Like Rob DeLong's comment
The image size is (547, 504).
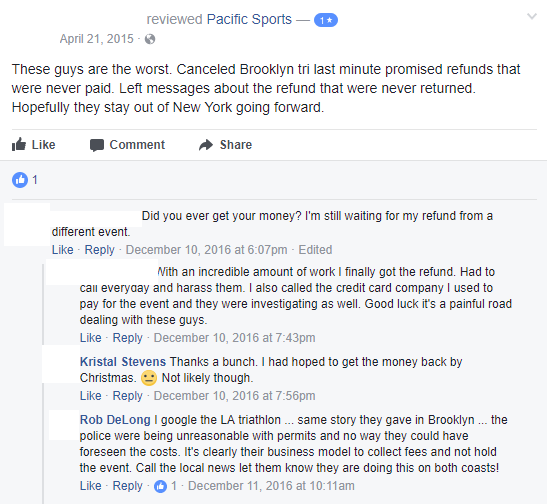coord(91,486)
